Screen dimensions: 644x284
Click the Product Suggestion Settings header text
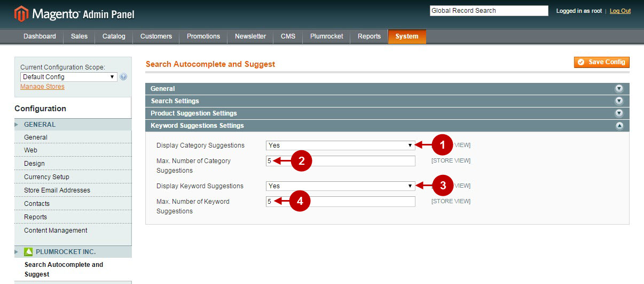click(x=193, y=113)
